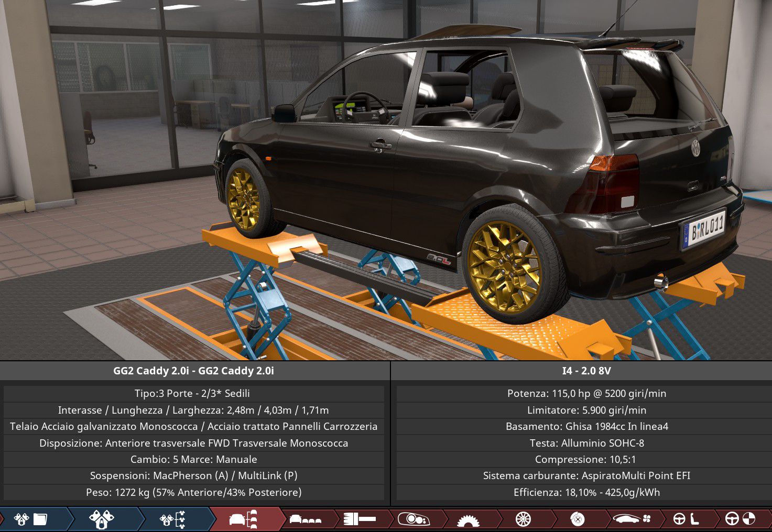This screenshot has height=532, width=772.
Task: Click the 'Cambio: 5 Marce: Manuale' row
Action: 193,459
